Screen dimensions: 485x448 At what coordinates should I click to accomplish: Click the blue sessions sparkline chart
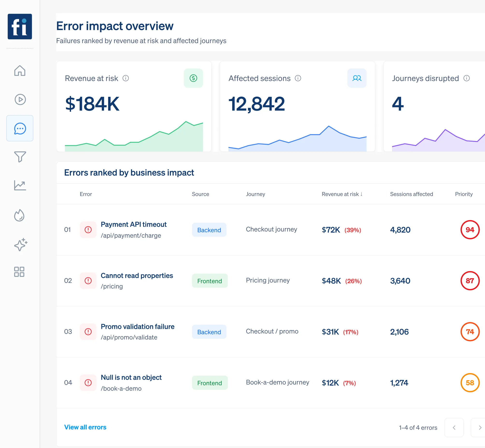pos(297,138)
